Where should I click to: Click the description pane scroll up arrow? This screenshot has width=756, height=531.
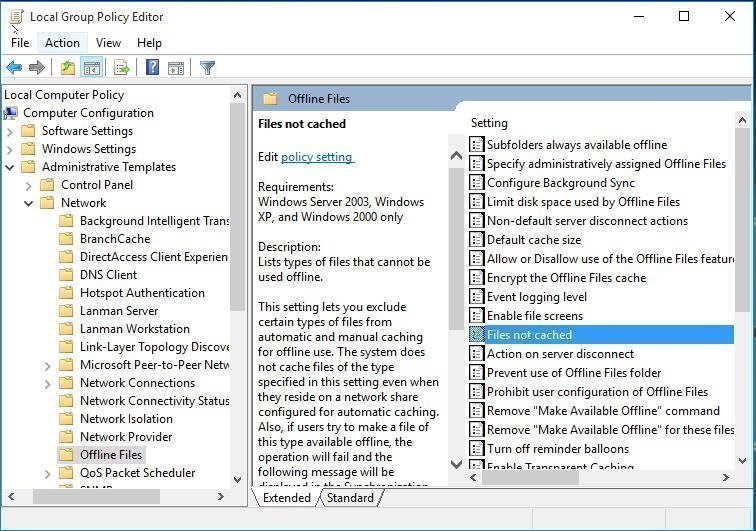point(456,155)
